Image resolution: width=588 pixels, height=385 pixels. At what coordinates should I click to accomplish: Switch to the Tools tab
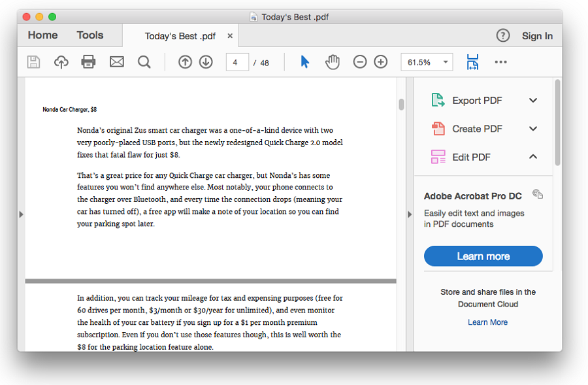tap(90, 35)
